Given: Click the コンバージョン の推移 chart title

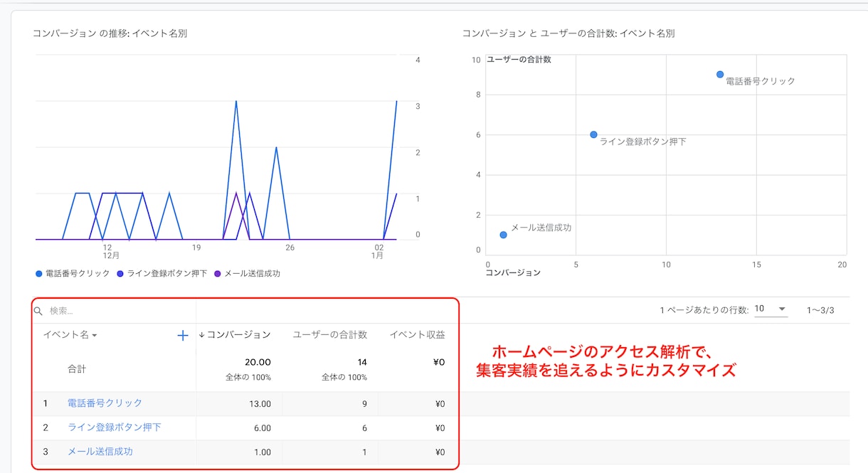Looking at the screenshot, I should coord(110,33).
